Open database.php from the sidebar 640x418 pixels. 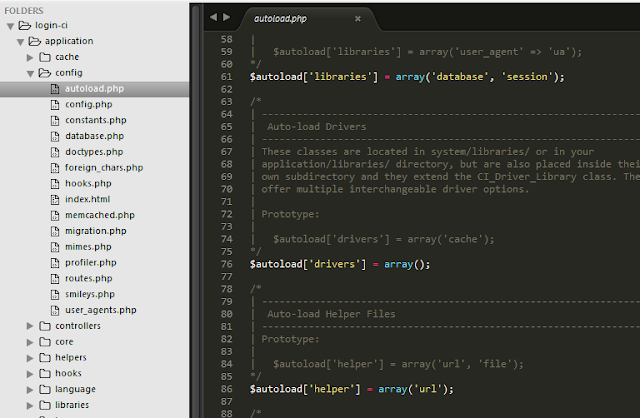pos(94,136)
